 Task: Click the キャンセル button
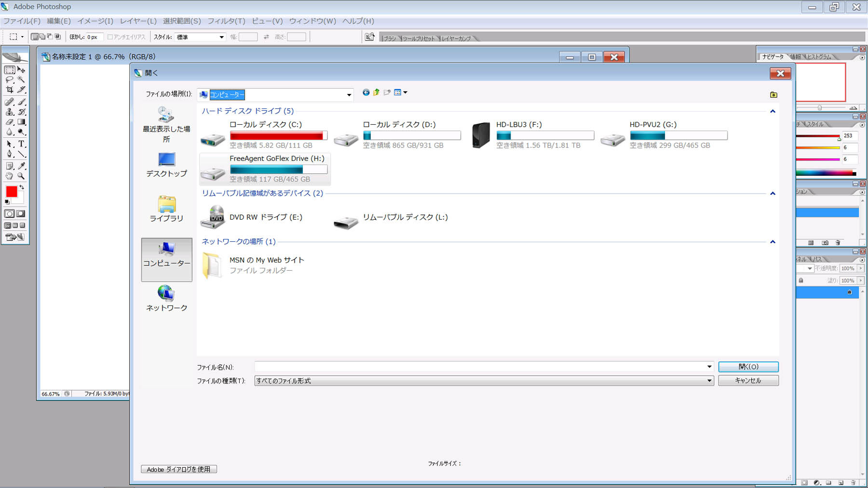pyautogui.click(x=748, y=381)
